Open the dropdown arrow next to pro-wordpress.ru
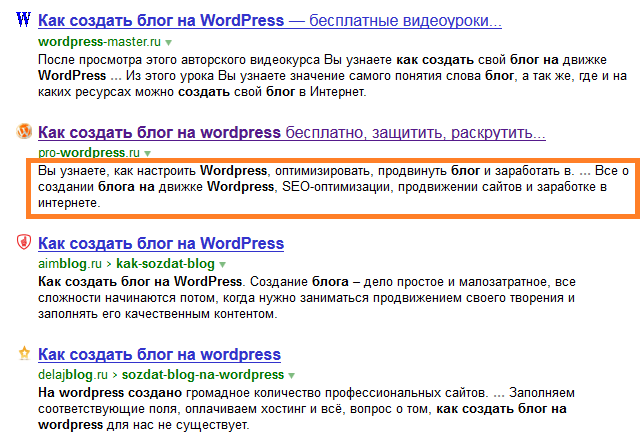The width and height of the screenshot is (644, 441). pyautogui.click(x=147, y=154)
